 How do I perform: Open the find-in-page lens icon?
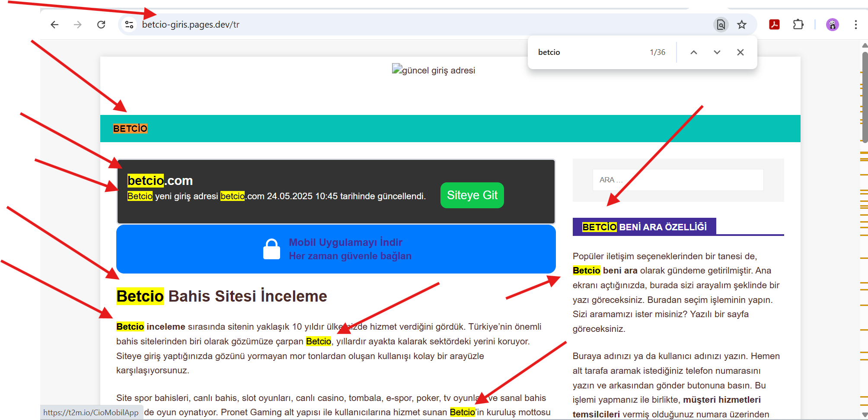(721, 25)
